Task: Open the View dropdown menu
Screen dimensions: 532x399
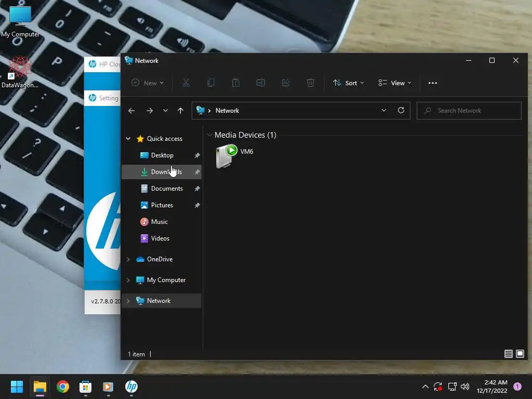Action: (395, 83)
